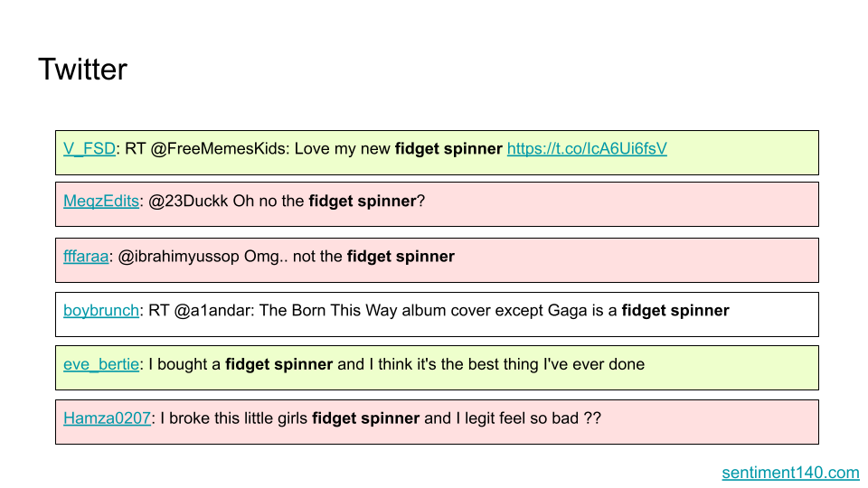This screenshot has height=488, width=868.
Task: Click the bold 'fidget spinner' in V_FSD tweet
Action: [x=448, y=149]
